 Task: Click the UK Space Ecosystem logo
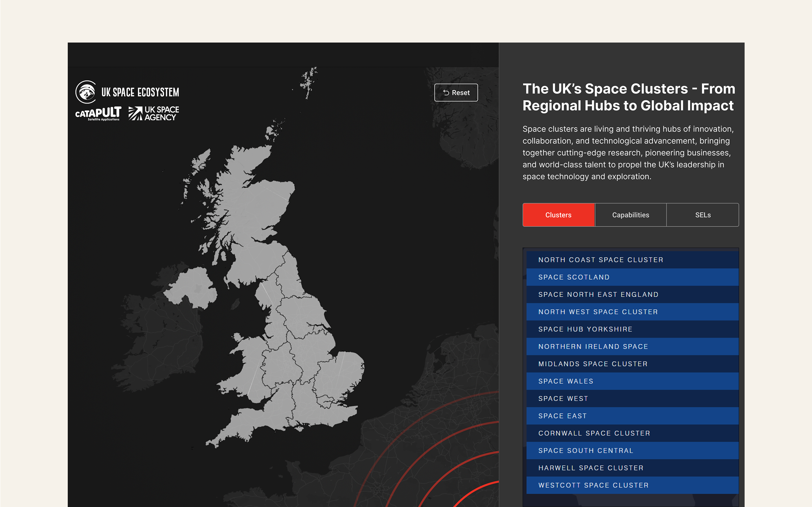click(x=127, y=91)
